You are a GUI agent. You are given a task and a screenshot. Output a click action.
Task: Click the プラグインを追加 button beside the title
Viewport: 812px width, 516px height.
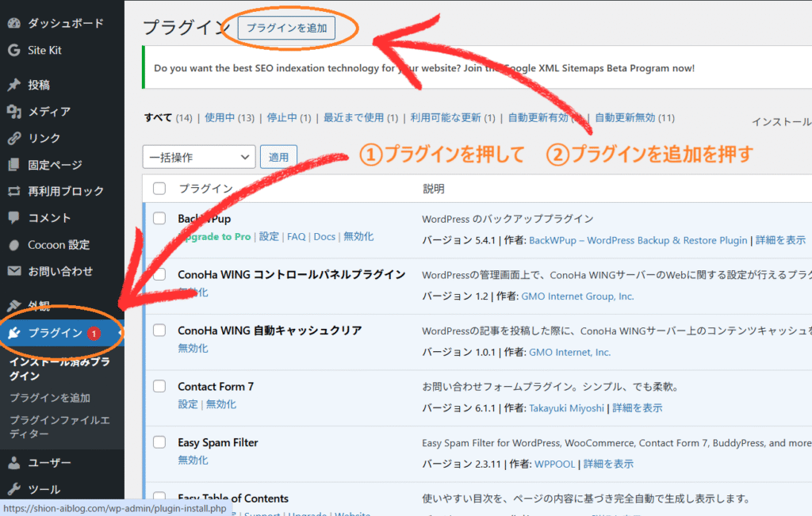[x=286, y=28]
